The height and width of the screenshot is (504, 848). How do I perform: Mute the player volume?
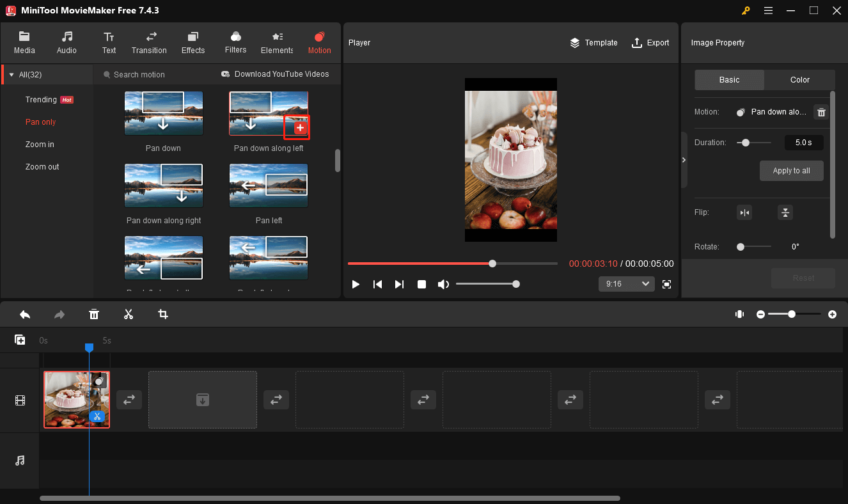point(443,284)
